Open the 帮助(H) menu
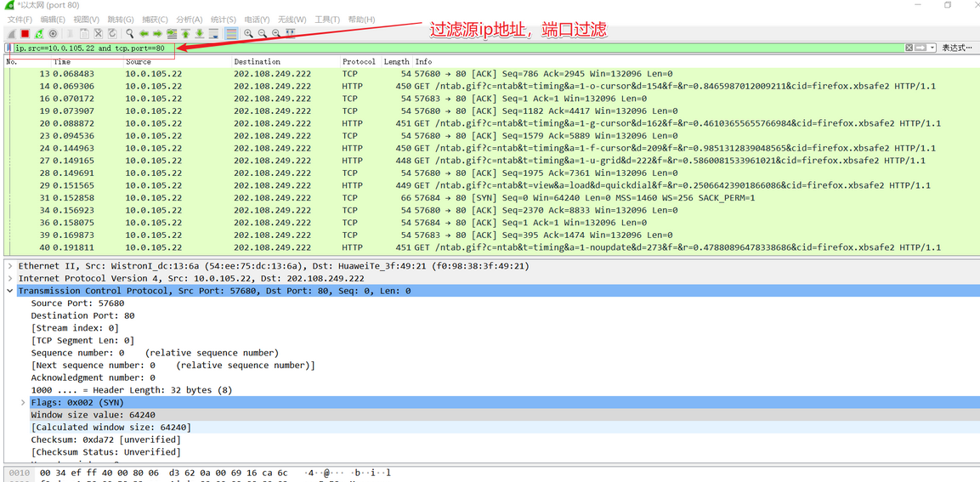 point(361,20)
